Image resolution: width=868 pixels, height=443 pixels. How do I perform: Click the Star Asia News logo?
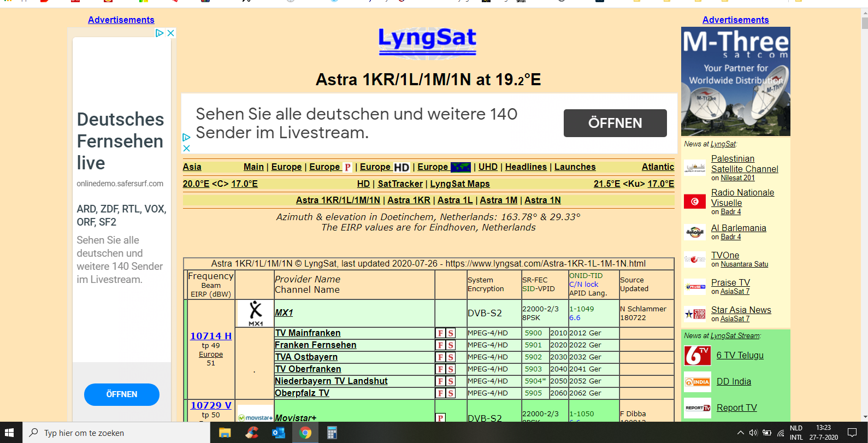pyautogui.click(x=695, y=314)
